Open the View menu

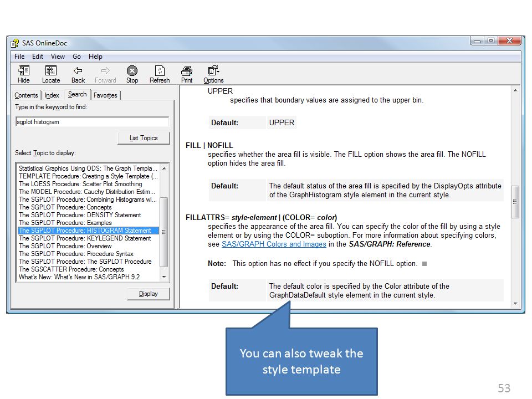click(58, 57)
